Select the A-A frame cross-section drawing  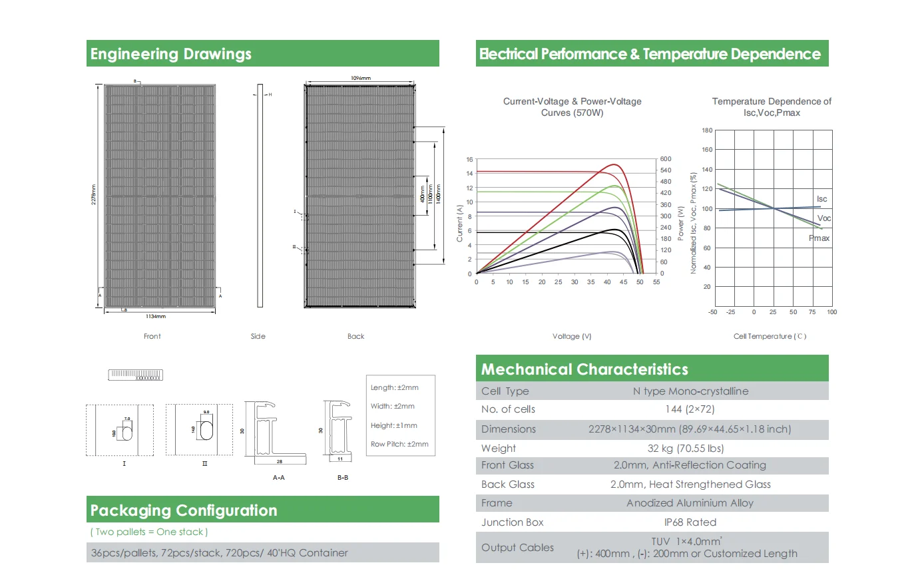click(274, 431)
